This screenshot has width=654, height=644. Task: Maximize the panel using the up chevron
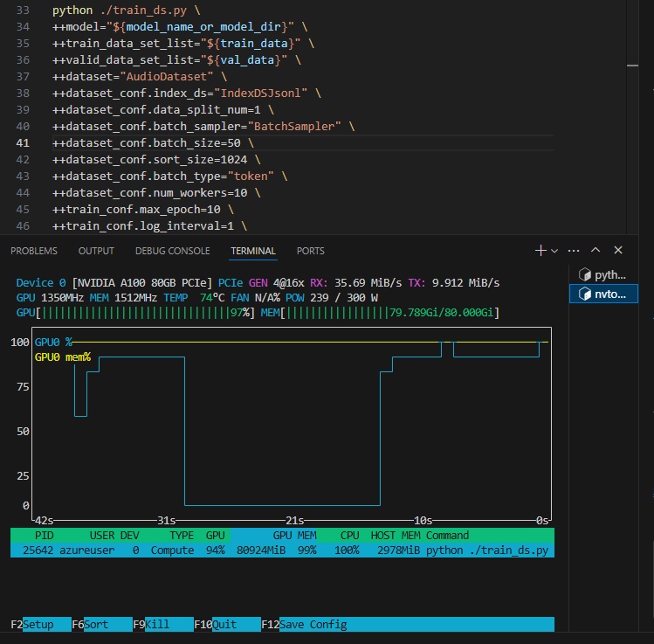[x=595, y=251]
